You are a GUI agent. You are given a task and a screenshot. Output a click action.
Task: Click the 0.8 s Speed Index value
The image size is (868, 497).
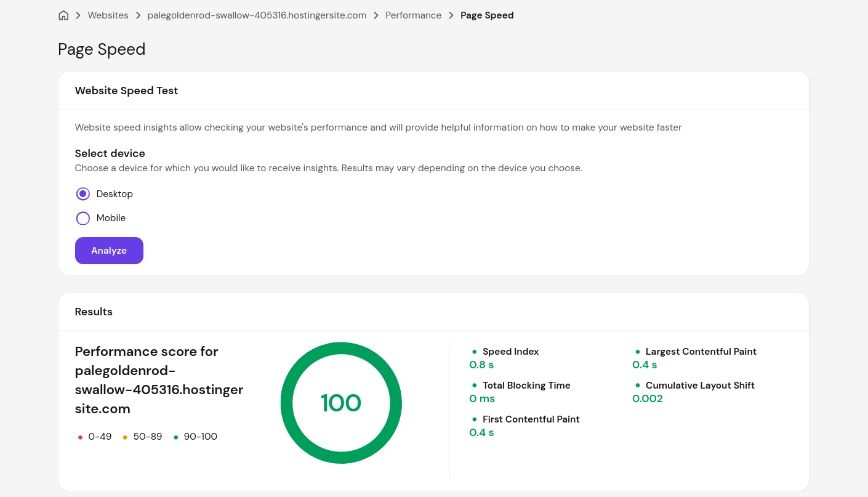(481, 365)
